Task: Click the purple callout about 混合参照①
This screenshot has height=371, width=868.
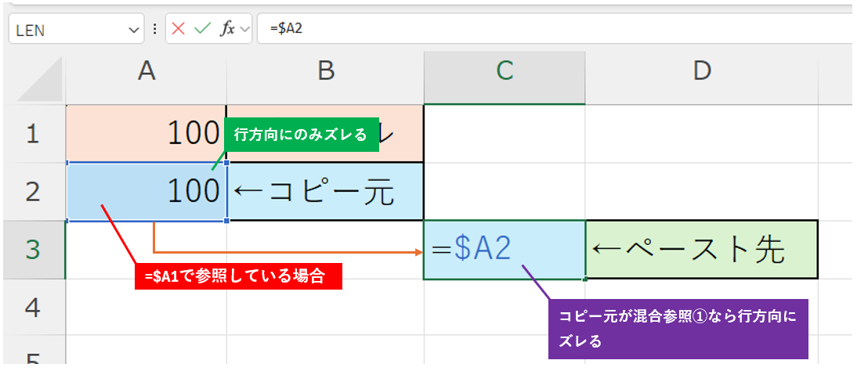Action: point(677,328)
